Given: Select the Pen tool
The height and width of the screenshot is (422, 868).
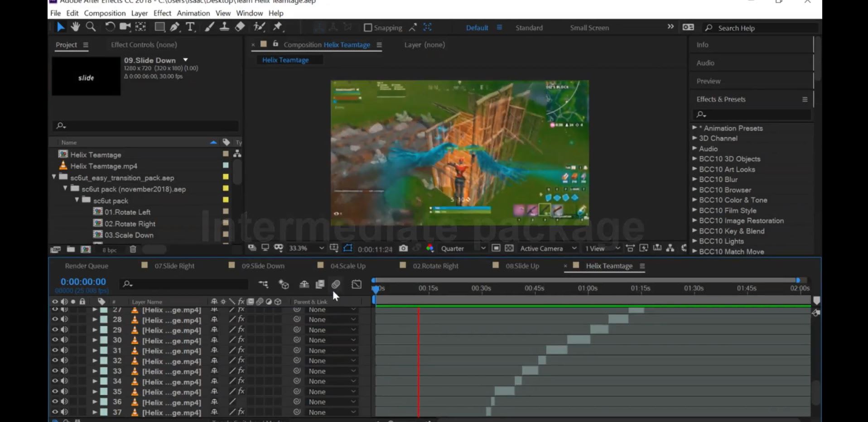Looking at the screenshot, I should pos(174,27).
